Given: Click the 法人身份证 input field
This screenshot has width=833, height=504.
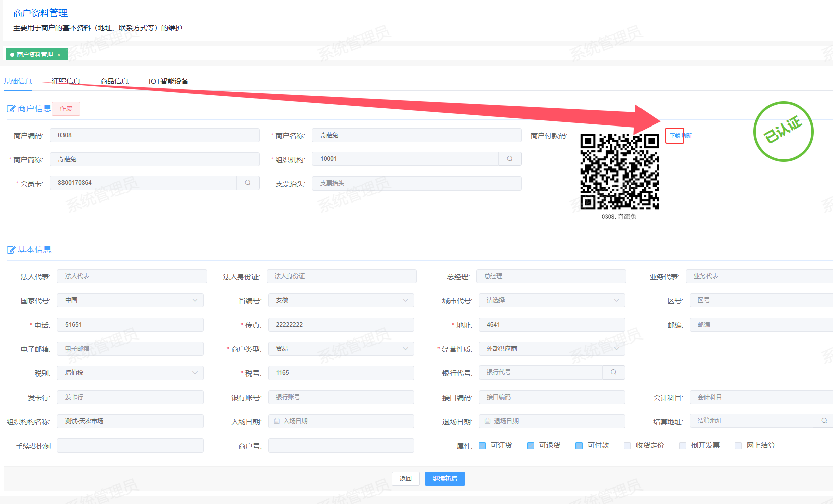Looking at the screenshot, I should (342, 276).
